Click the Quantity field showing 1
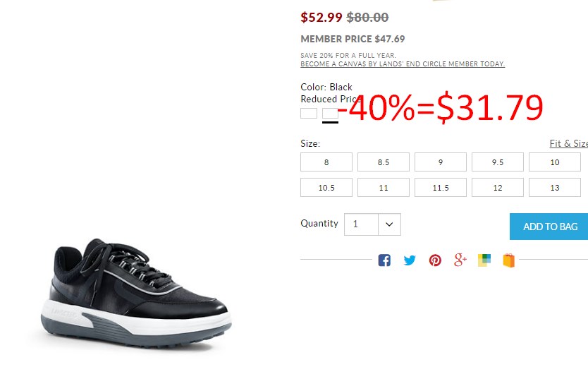588x367 pixels. [361, 224]
